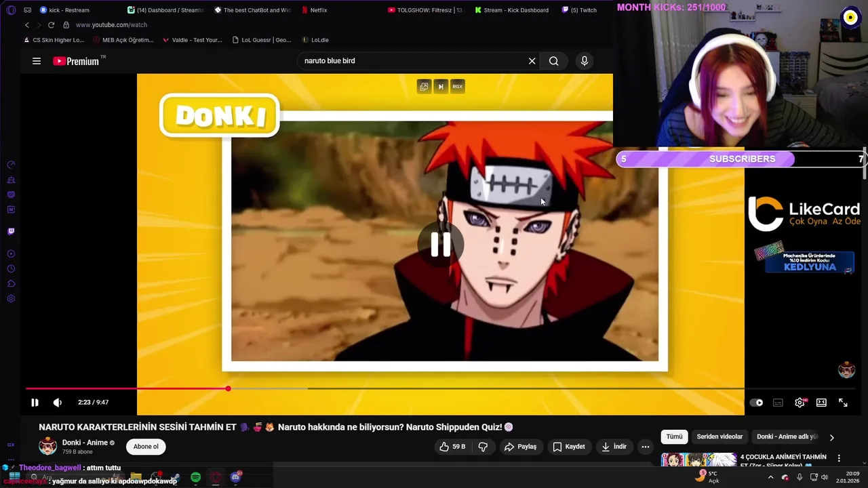
Task: Open player settings gear
Action: [800, 403]
